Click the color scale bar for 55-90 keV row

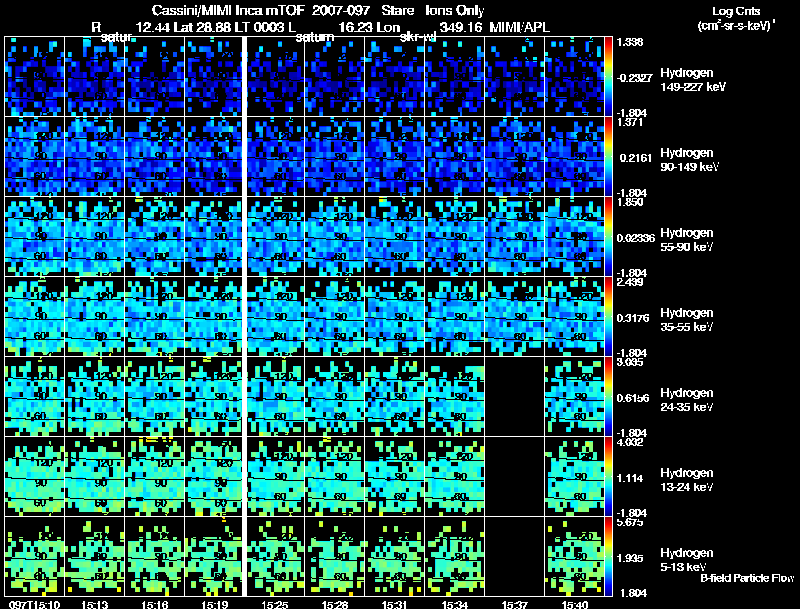point(608,237)
